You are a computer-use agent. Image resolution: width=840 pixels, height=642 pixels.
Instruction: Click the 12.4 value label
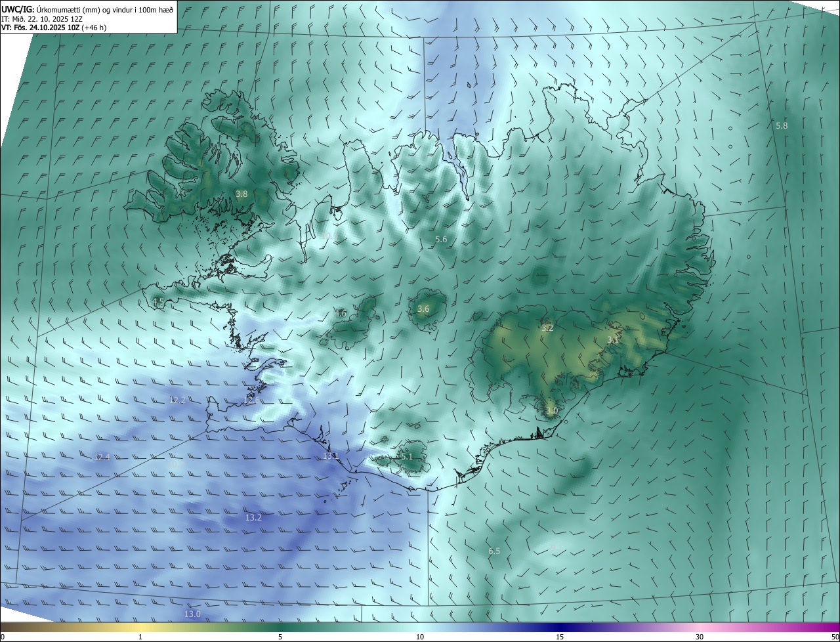pos(102,457)
